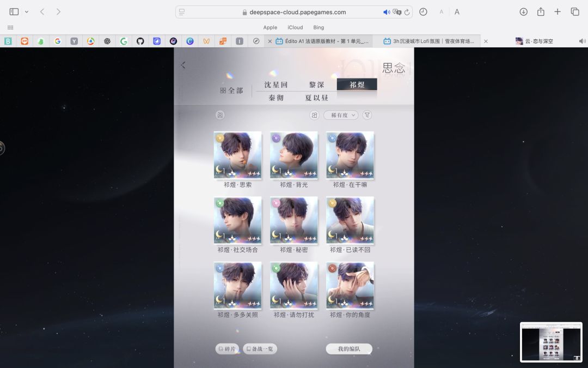Switch to the 3h沉浸城市Lofi tab
Viewport: 588px width, 368px height.
pos(430,41)
